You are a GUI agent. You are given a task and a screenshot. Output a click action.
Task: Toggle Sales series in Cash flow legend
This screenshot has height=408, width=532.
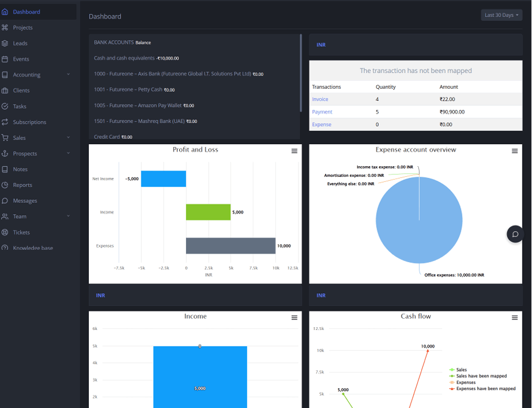[461, 370]
